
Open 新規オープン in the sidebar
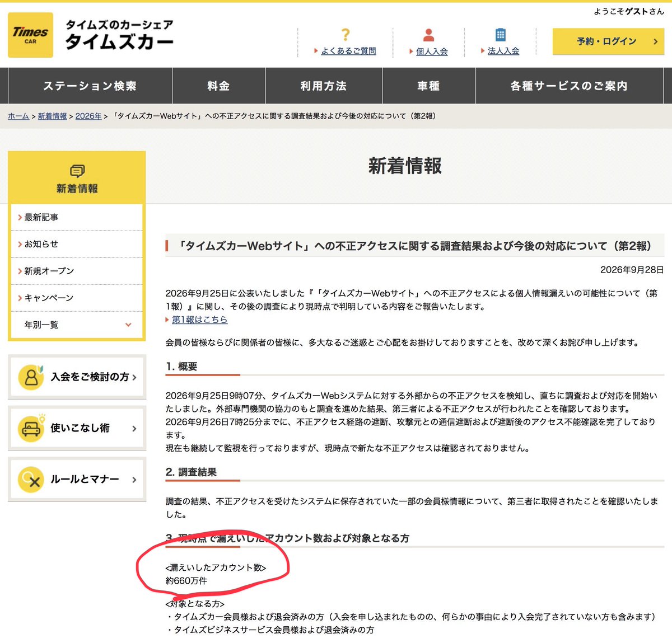[77, 271]
